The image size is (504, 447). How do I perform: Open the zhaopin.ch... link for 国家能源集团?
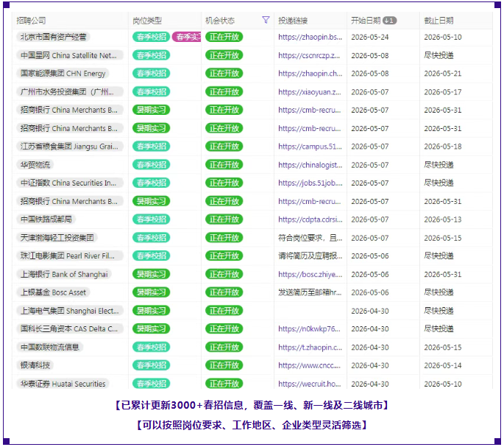click(310, 74)
